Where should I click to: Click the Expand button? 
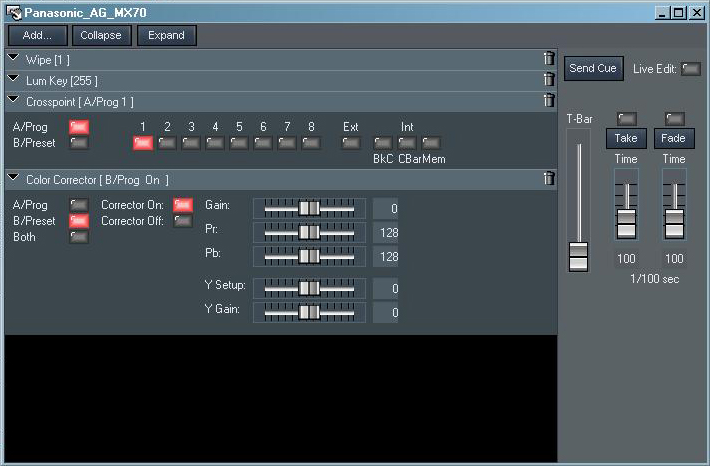pyautogui.click(x=166, y=35)
